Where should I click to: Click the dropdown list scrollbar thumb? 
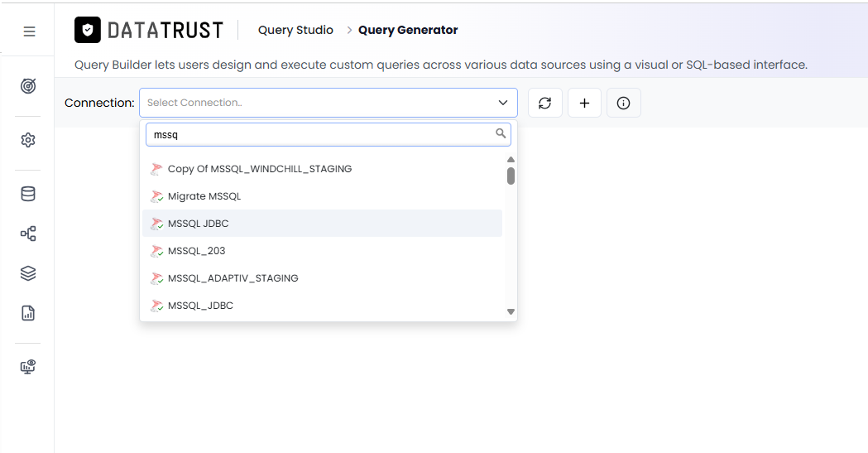511,176
